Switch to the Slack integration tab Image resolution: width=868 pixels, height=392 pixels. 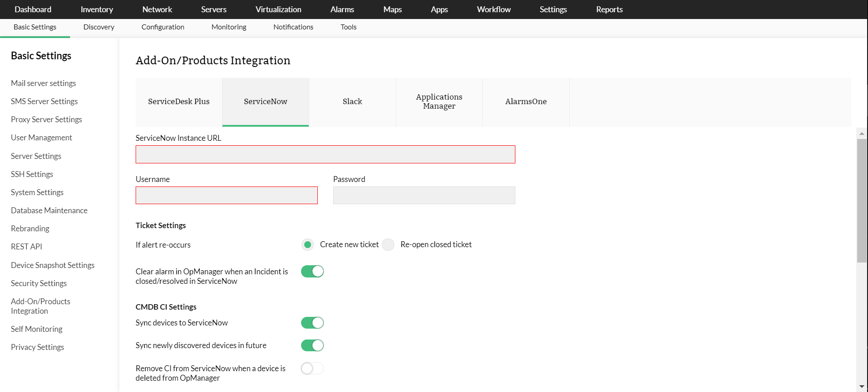point(352,102)
